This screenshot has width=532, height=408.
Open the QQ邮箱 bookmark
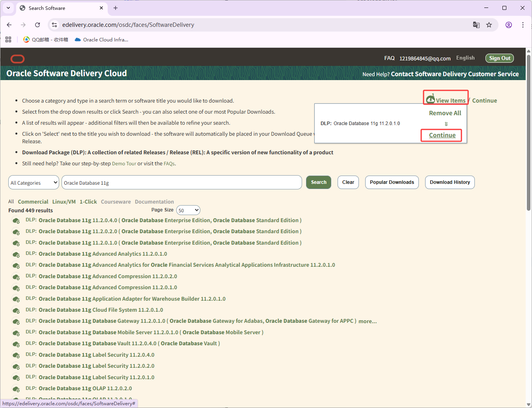(46, 39)
